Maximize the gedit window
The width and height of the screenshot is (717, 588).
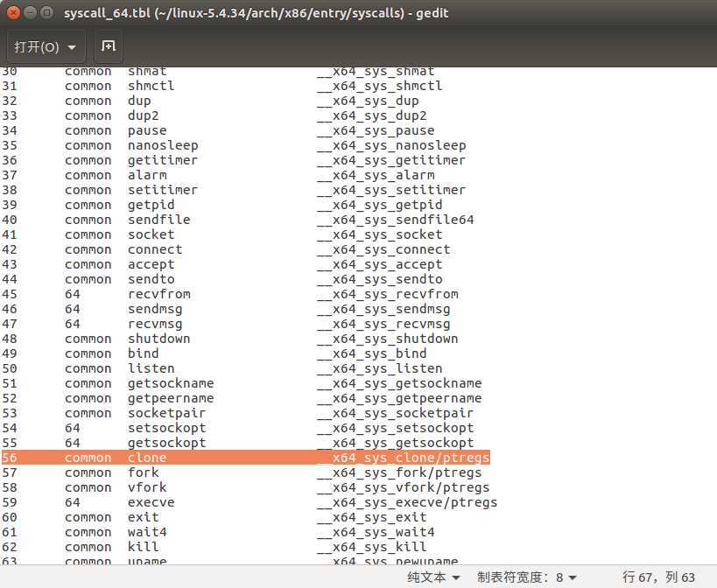[46, 13]
